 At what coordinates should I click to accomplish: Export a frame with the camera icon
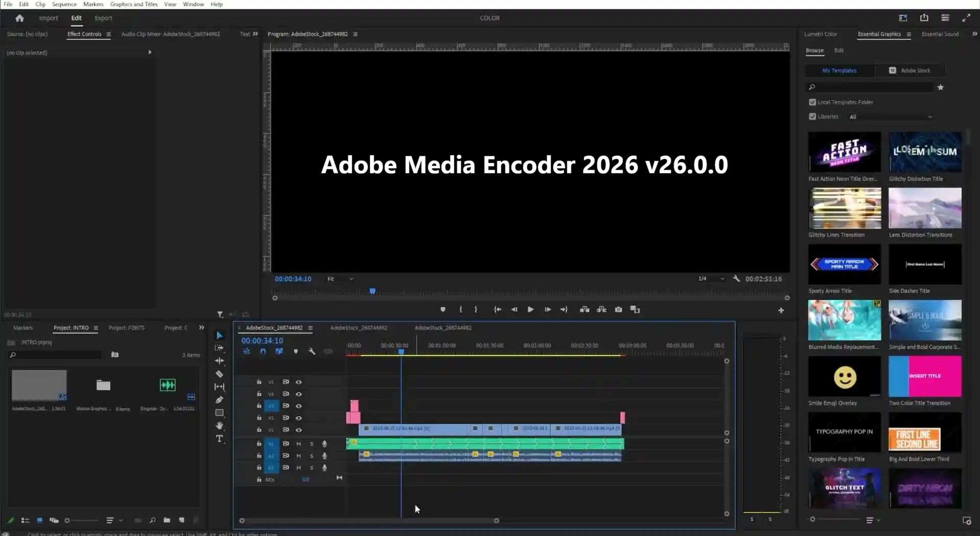(x=618, y=309)
